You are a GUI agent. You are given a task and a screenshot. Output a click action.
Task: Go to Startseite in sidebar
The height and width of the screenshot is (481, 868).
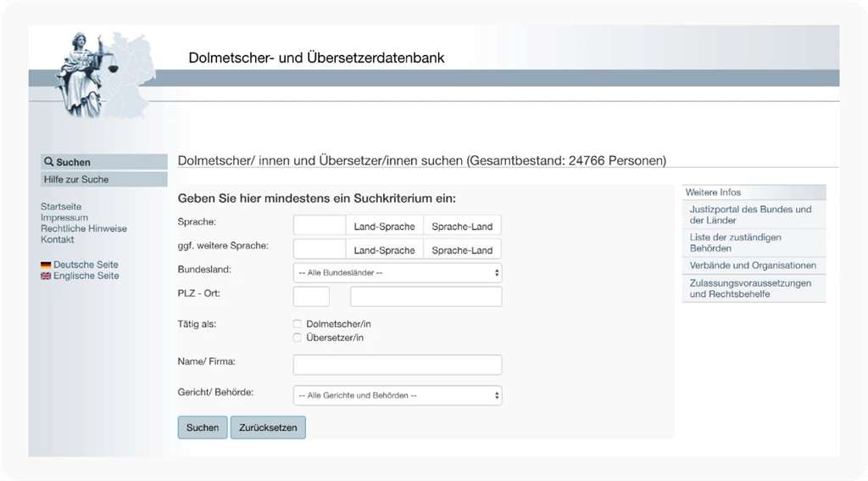click(61, 207)
